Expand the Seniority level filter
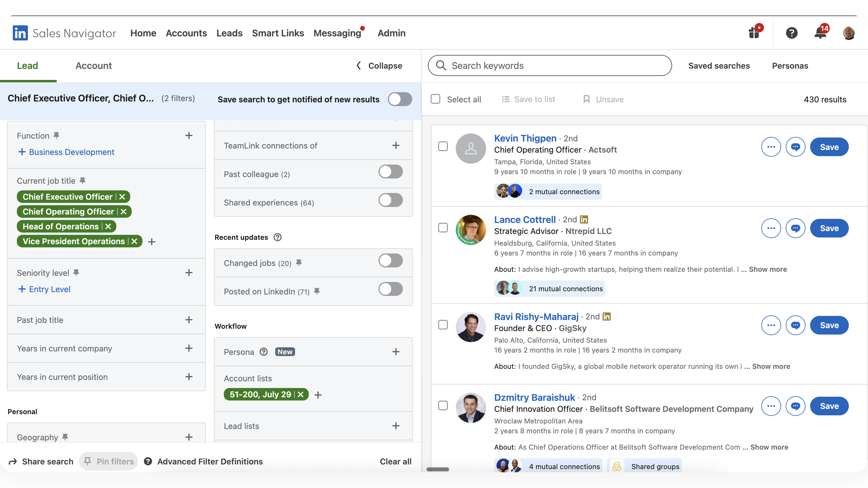868x488 pixels. (x=189, y=272)
